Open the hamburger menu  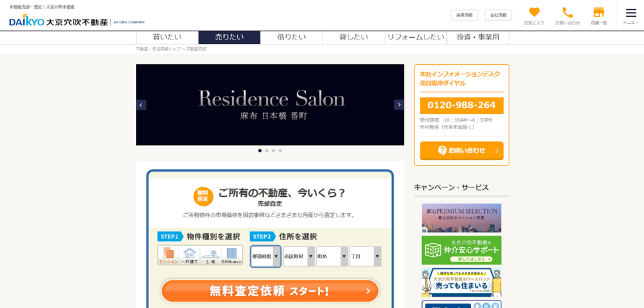point(630,16)
